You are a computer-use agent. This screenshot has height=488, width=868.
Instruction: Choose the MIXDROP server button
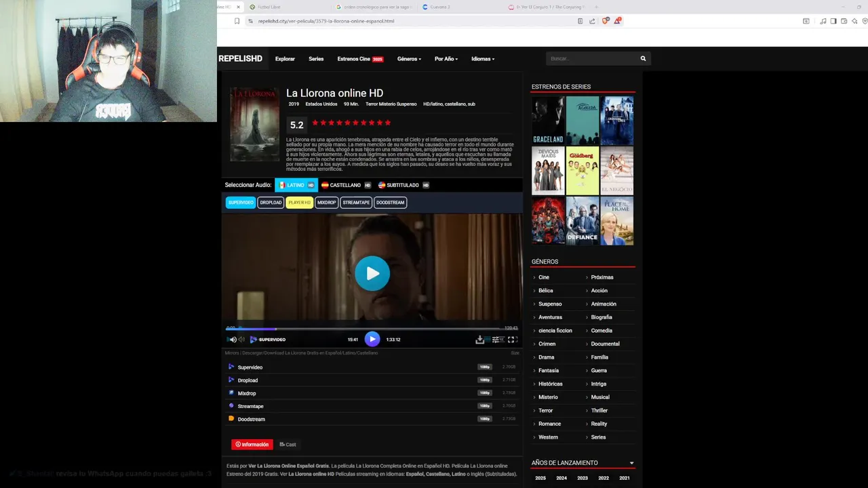327,203
